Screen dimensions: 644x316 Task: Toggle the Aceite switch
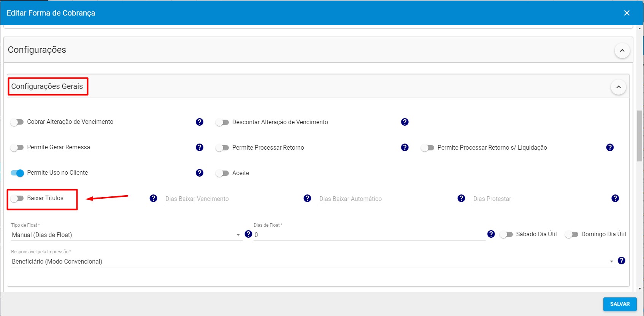(x=222, y=173)
